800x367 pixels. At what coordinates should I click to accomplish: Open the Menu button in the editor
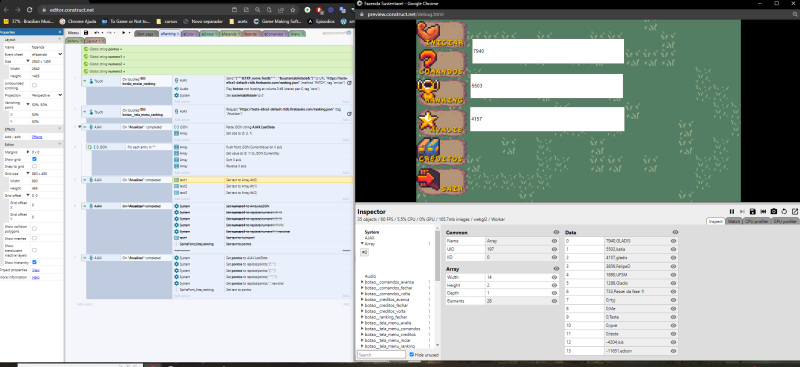point(73,33)
